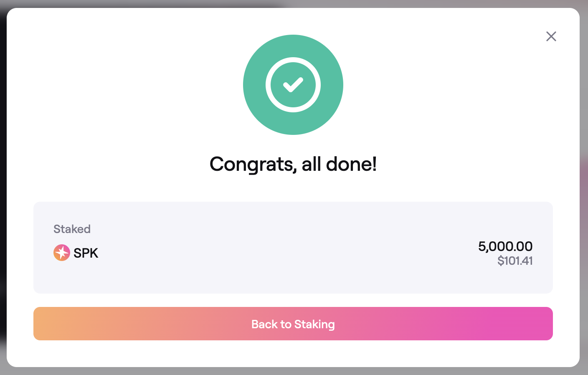
Task: Click the white checkmark success icon
Action: pyautogui.click(x=293, y=85)
